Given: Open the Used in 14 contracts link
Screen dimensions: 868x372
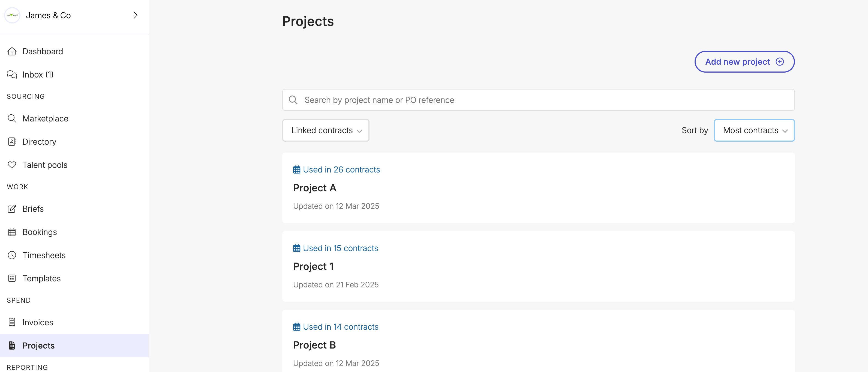Looking at the screenshot, I should tap(341, 327).
